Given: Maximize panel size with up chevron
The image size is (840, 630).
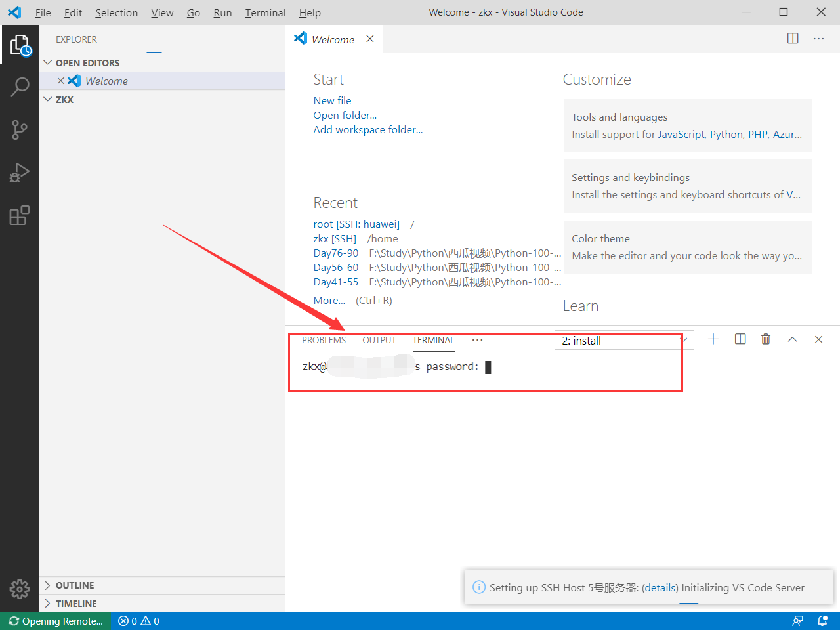Looking at the screenshot, I should pyautogui.click(x=792, y=339).
